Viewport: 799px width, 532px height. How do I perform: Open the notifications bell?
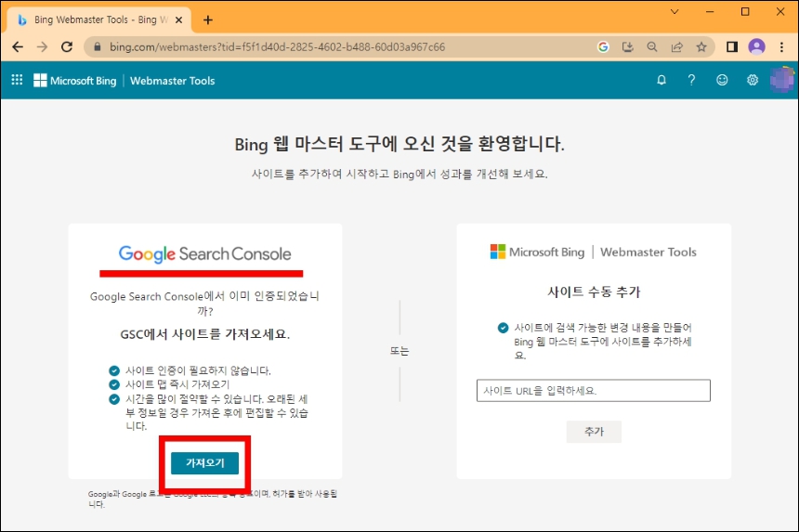pyautogui.click(x=661, y=80)
